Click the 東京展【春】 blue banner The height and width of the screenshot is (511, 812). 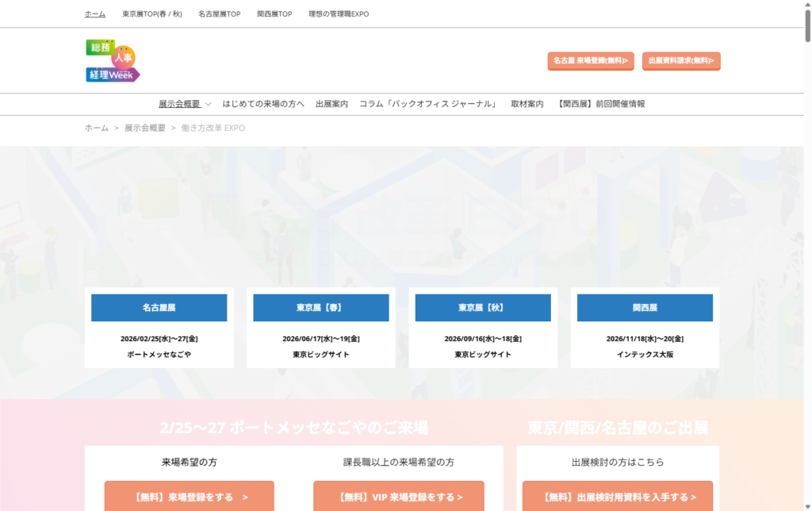pos(320,308)
